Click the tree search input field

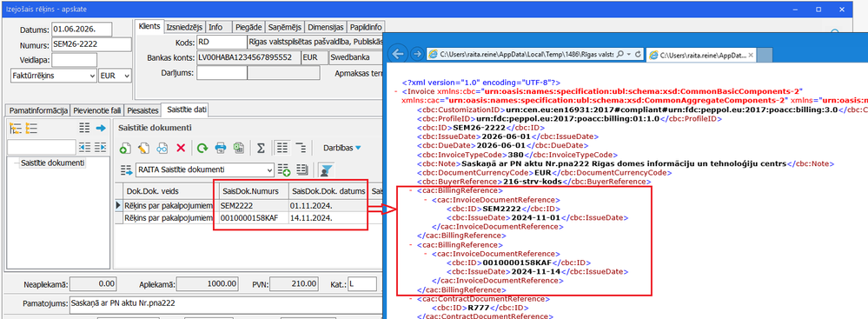42,147
